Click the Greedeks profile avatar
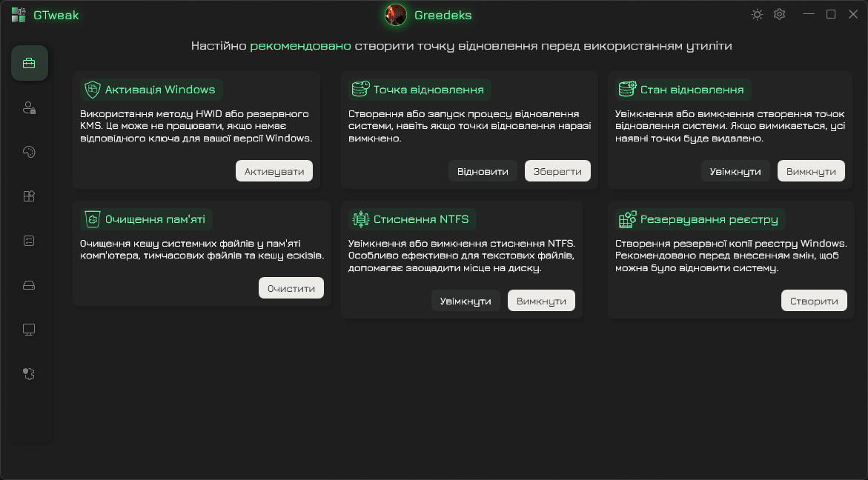Screen dimensions: 868x480 click(396, 15)
